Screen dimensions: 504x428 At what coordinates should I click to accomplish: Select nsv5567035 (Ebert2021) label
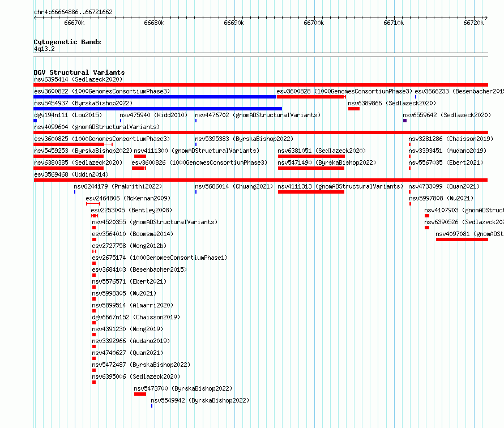tap(446, 162)
